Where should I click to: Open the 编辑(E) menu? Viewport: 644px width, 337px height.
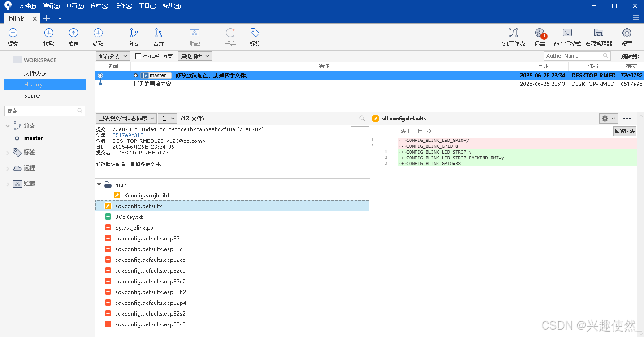point(51,6)
